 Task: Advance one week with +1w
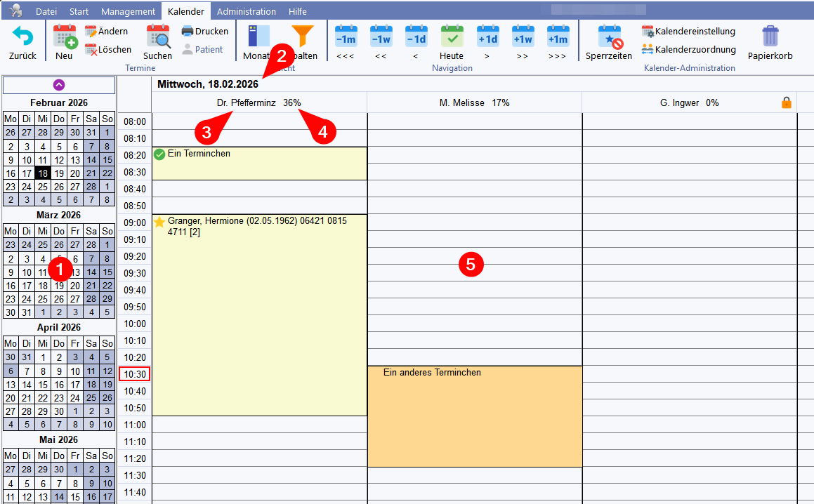(522, 37)
